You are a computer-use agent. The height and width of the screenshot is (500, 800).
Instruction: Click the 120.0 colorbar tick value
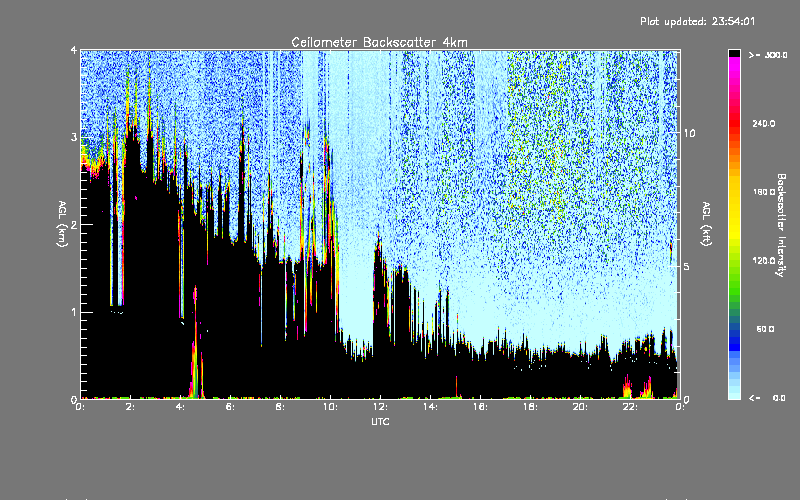[764, 261]
